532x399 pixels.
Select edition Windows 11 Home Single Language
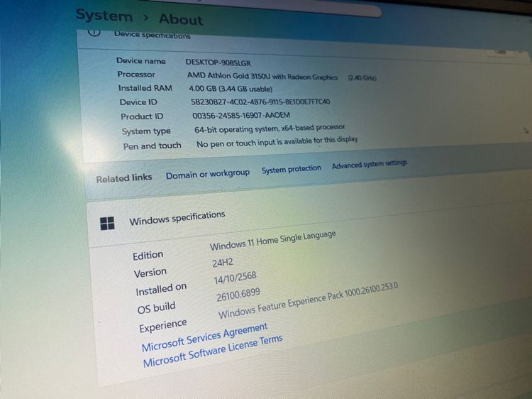point(273,240)
